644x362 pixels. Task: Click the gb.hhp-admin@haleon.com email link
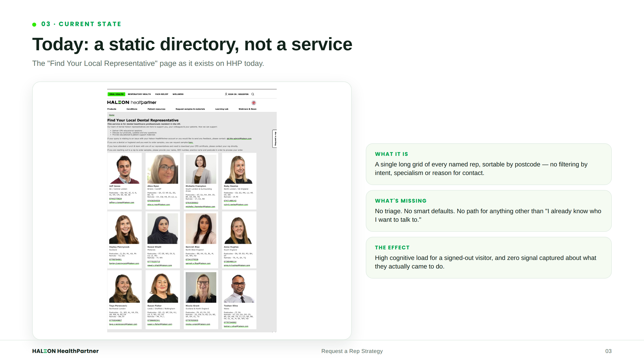click(x=239, y=139)
